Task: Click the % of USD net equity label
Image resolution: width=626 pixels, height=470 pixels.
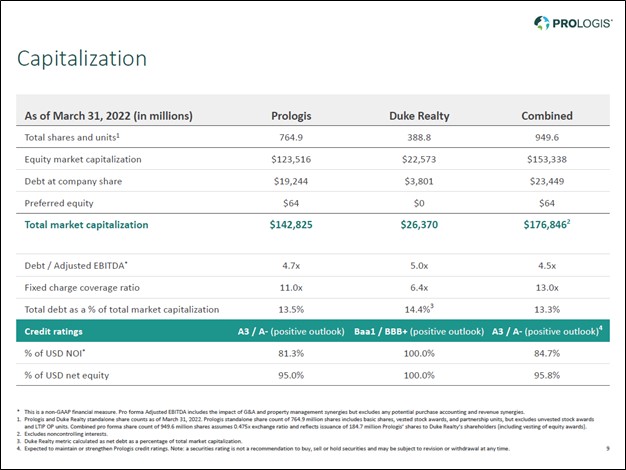Action: point(63,376)
